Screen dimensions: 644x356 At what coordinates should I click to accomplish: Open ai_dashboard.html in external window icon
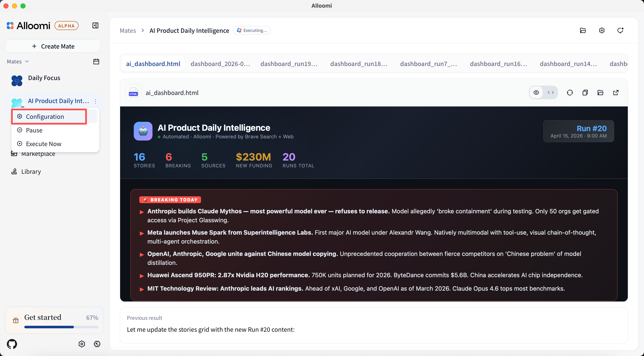click(616, 93)
